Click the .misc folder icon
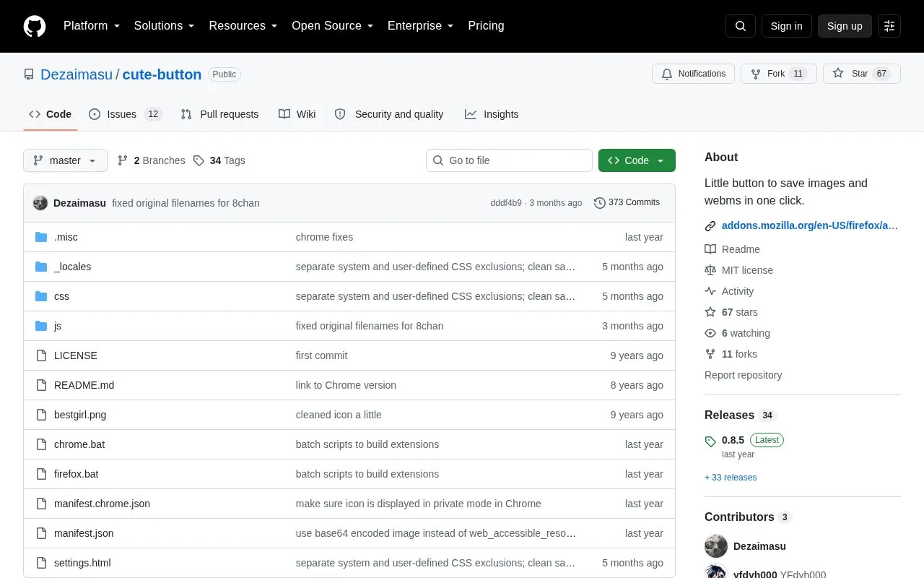Image resolution: width=924 pixels, height=578 pixels. click(41, 237)
